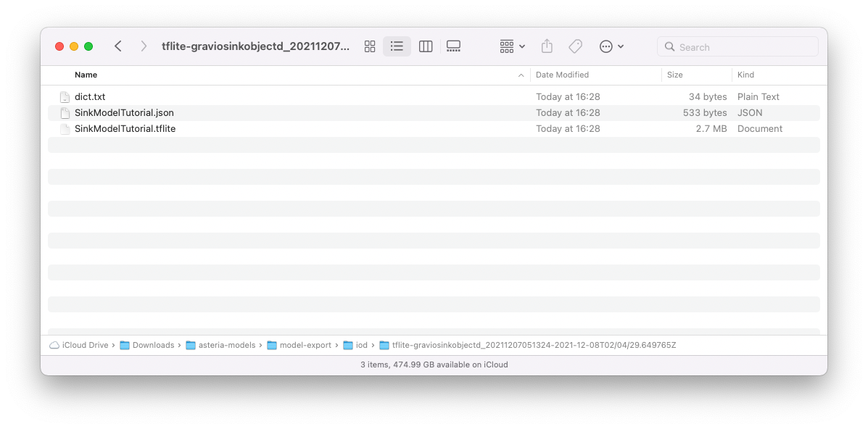
Task: Open the view options chevron near group icon
Action: click(521, 46)
